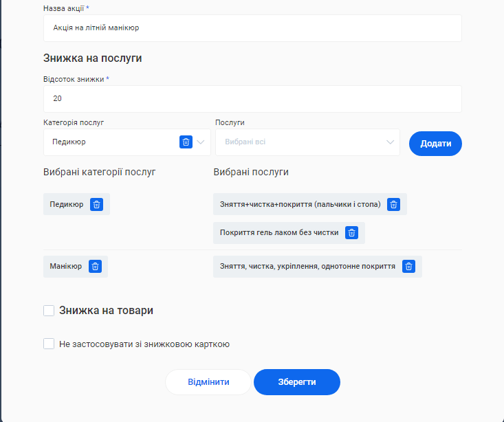Click Покриття гель лаком без чистки chip text
The image size is (504, 422).
pyautogui.click(x=279, y=232)
